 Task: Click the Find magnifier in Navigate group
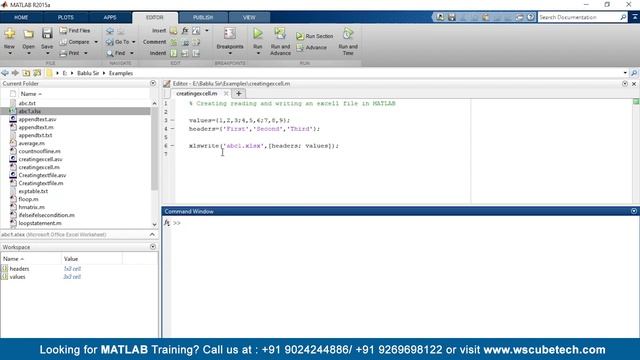(116, 53)
